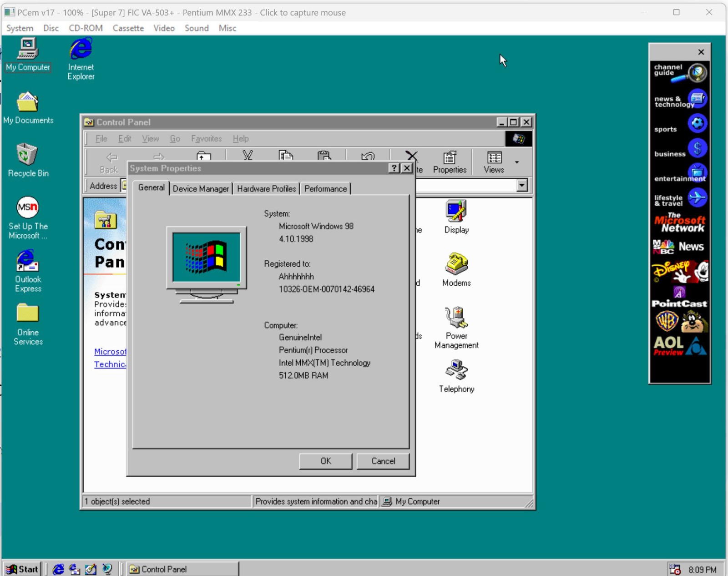Click the Up folder toolbar icon
This screenshot has height=576, width=728.
[x=204, y=156]
